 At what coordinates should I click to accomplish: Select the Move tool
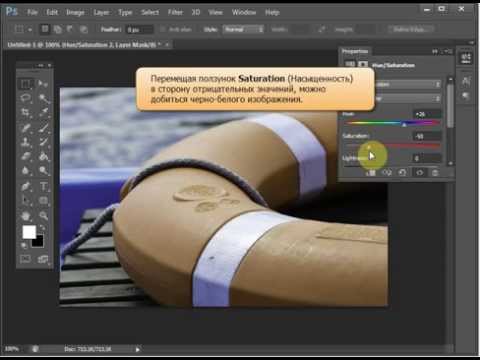[43, 84]
